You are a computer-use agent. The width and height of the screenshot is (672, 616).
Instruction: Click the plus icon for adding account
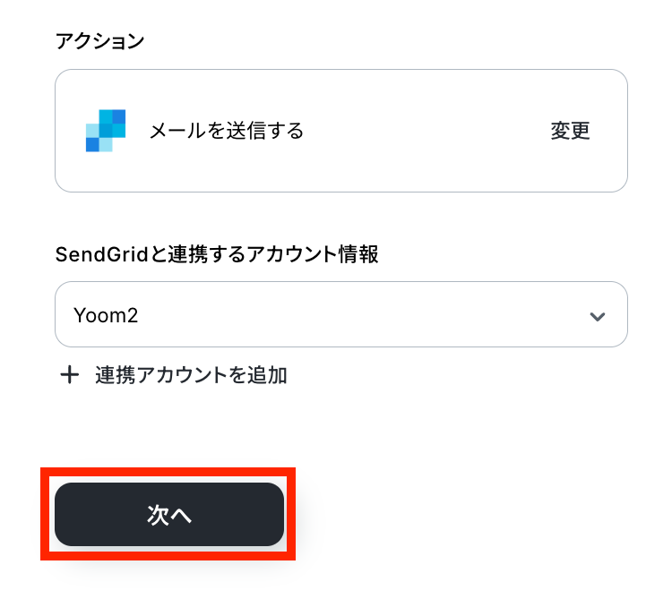tap(69, 375)
